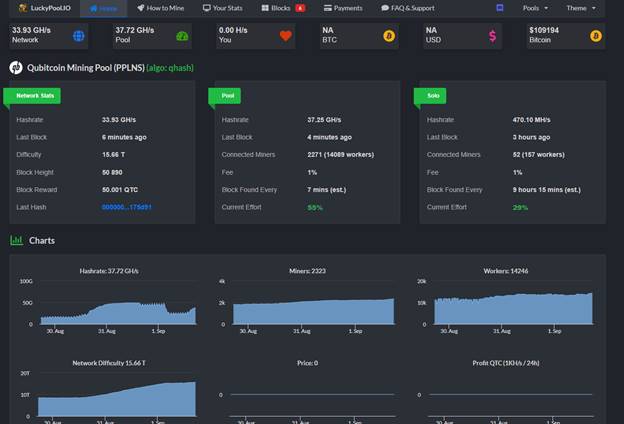This screenshot has width=624, height=424.
Task: Open FAQ & Support page
Action: tap(408, 8)
